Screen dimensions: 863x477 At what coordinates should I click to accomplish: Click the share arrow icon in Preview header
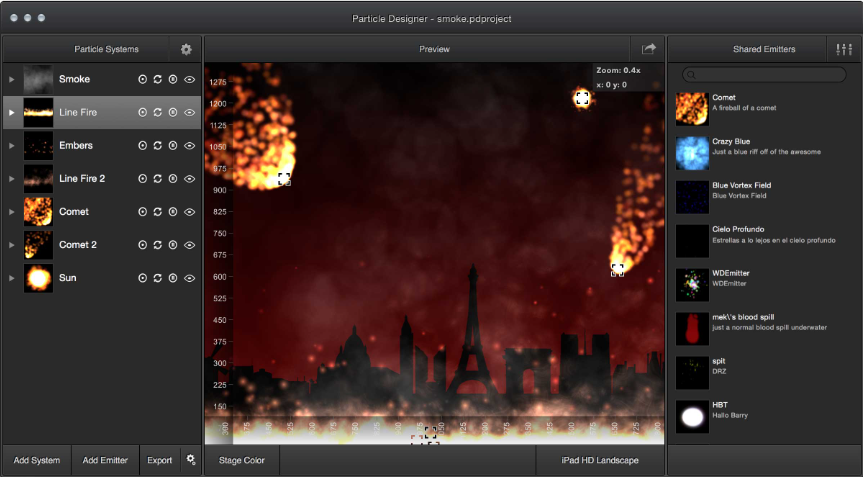pos(648,49)
